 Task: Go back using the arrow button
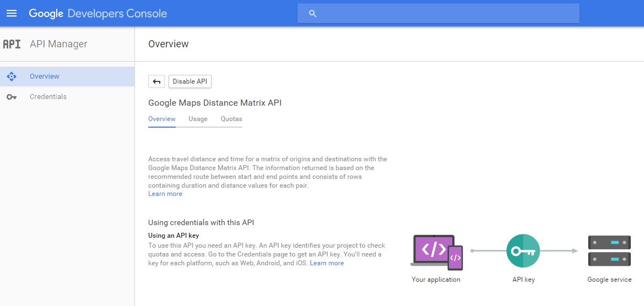(x=156, y=81)
